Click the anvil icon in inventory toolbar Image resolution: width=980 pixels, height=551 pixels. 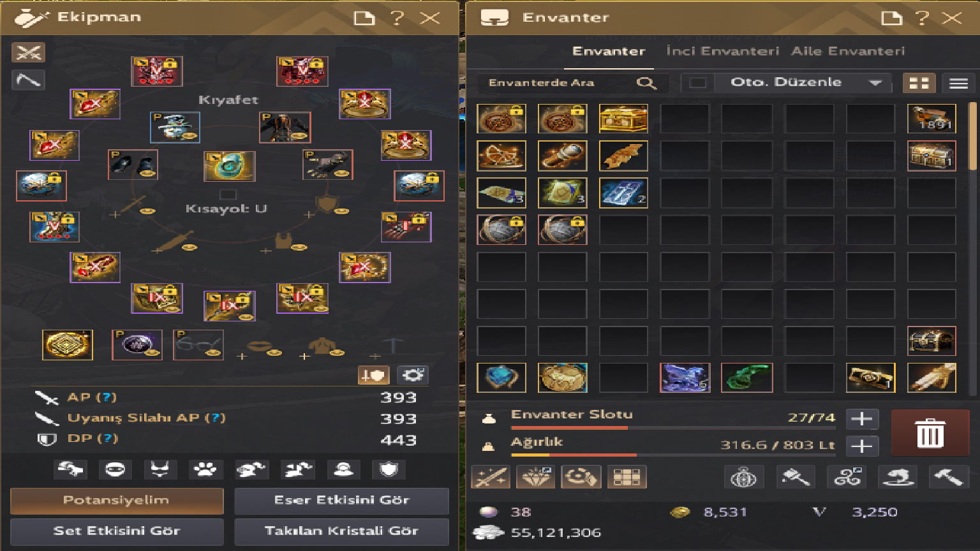pos(898,476)
